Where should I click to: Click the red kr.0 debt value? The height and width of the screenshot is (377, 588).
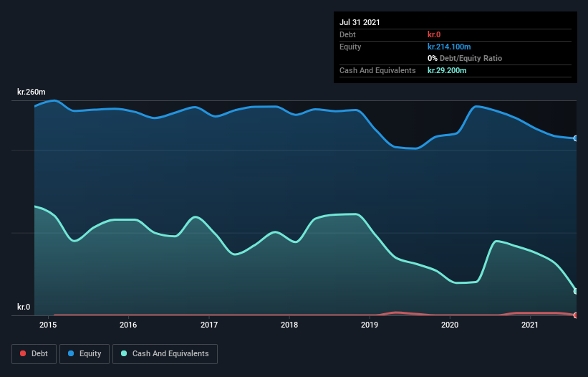click(434, 34)
